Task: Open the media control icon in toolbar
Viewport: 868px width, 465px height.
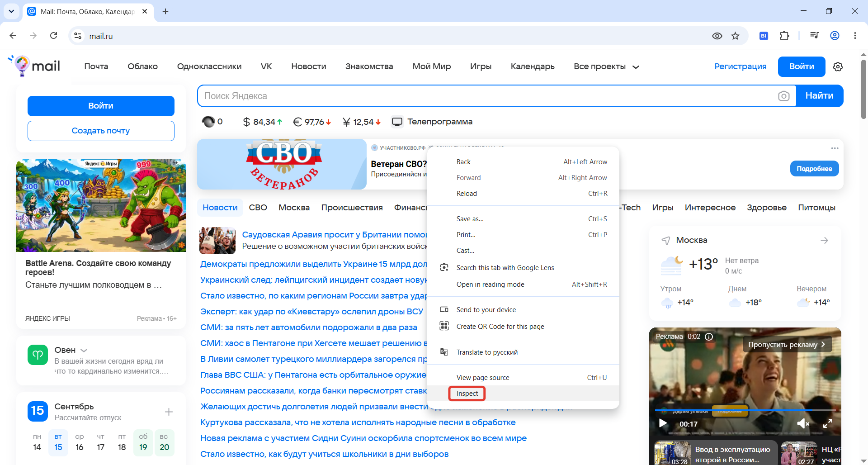Action: click(814, 36)
